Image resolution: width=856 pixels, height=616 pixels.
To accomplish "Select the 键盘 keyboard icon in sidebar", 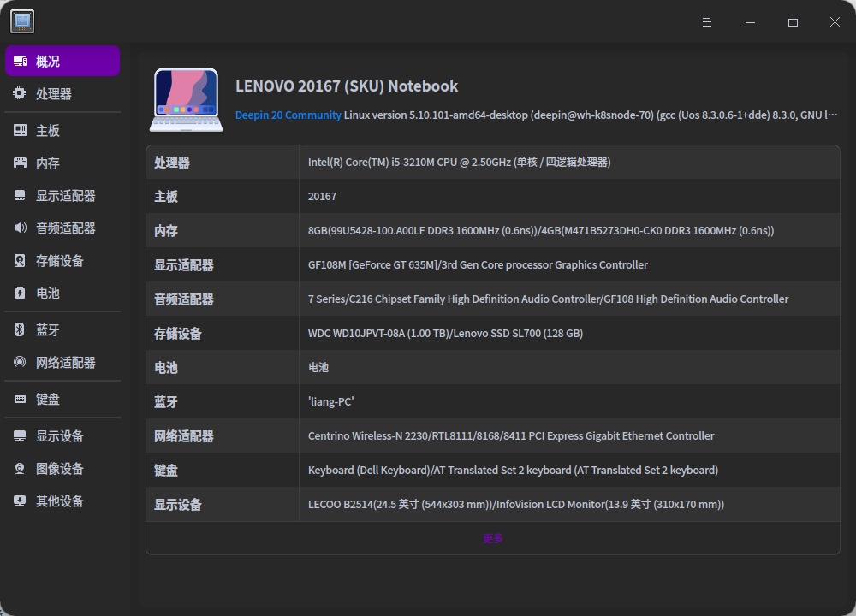I will point(19,398).
